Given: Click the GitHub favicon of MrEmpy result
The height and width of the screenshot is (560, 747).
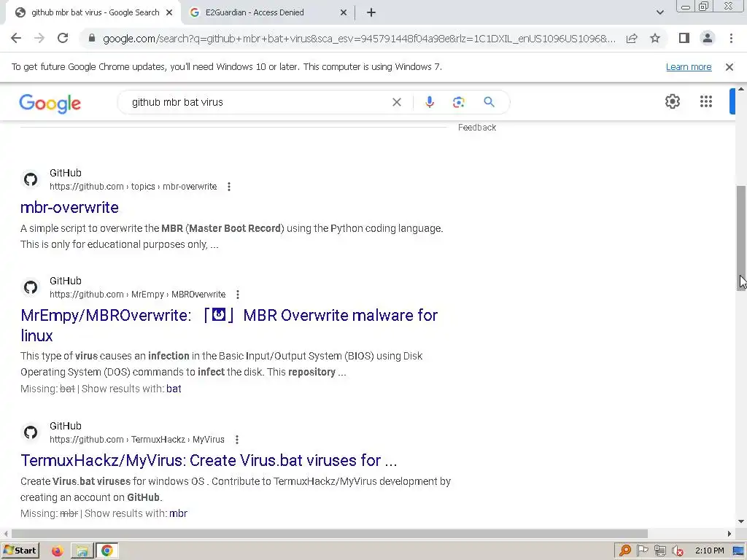Looking at the screenshot, I should coord(31,287).
